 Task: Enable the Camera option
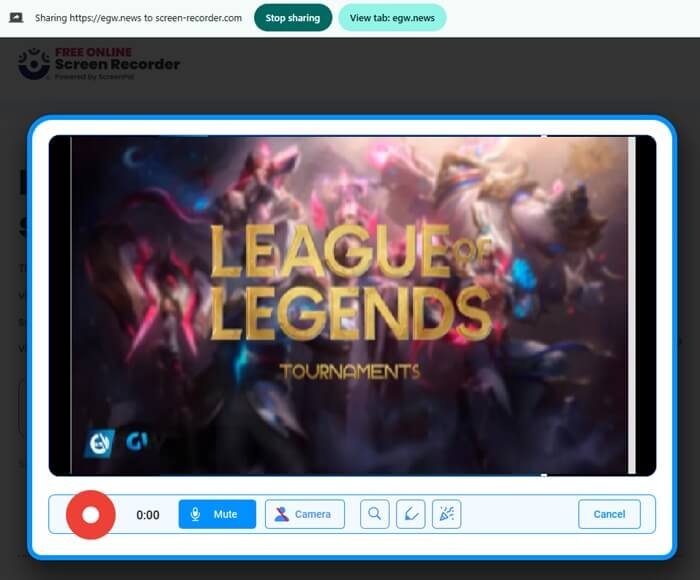pyautogui.click(x=304, y=514)
